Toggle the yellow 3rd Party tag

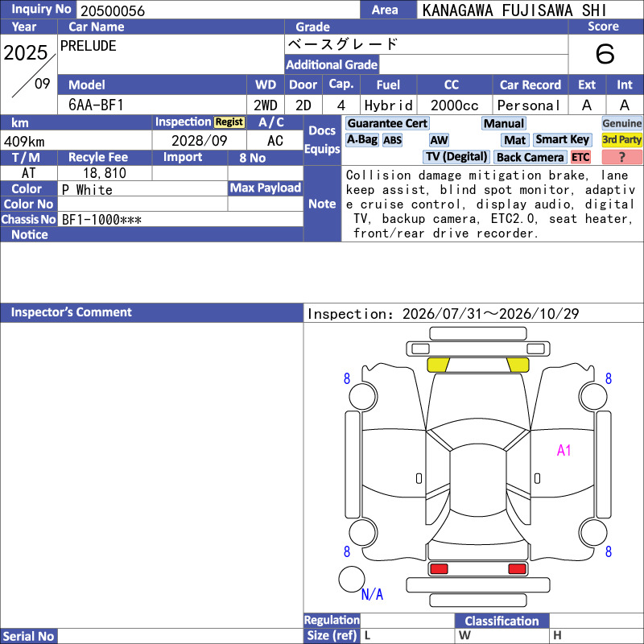coord(621,139)
